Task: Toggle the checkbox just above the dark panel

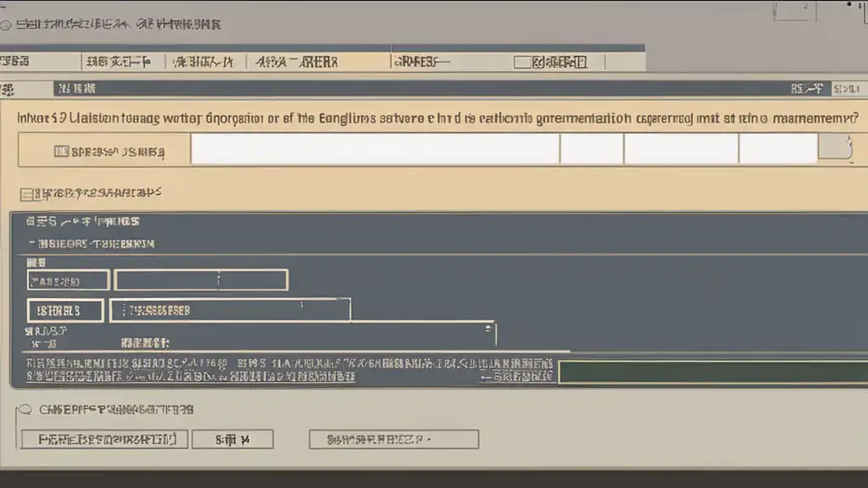Action: point(26,193)
